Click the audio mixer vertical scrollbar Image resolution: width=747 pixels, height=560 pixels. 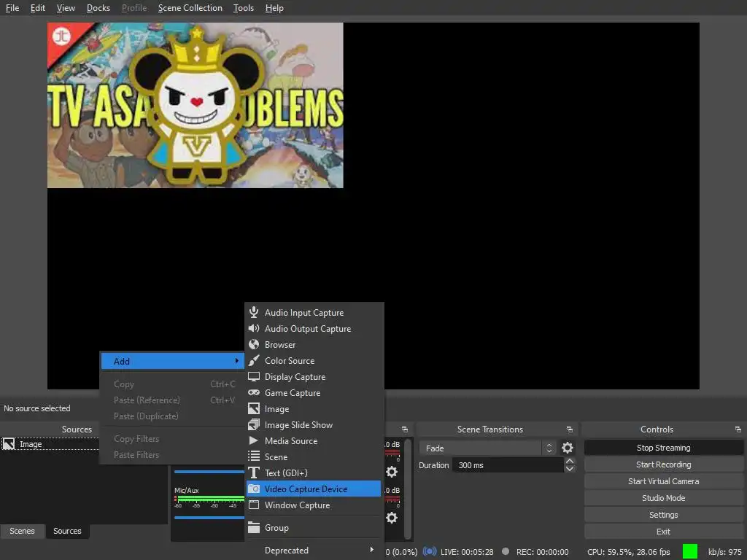408,489
